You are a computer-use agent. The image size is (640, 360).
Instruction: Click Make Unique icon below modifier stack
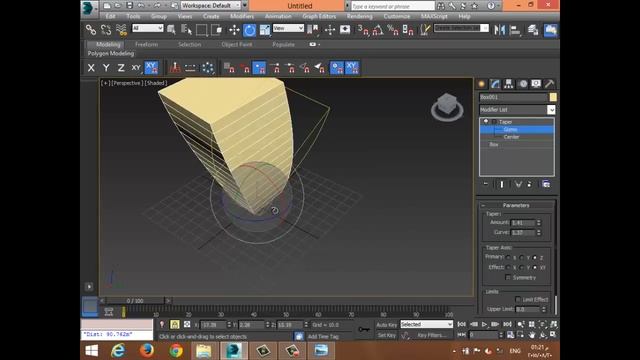(518, 184)
